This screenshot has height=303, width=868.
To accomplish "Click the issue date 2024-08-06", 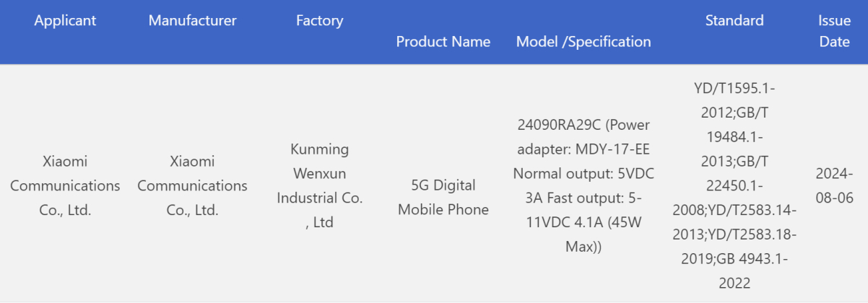I will tap(834, 185).
